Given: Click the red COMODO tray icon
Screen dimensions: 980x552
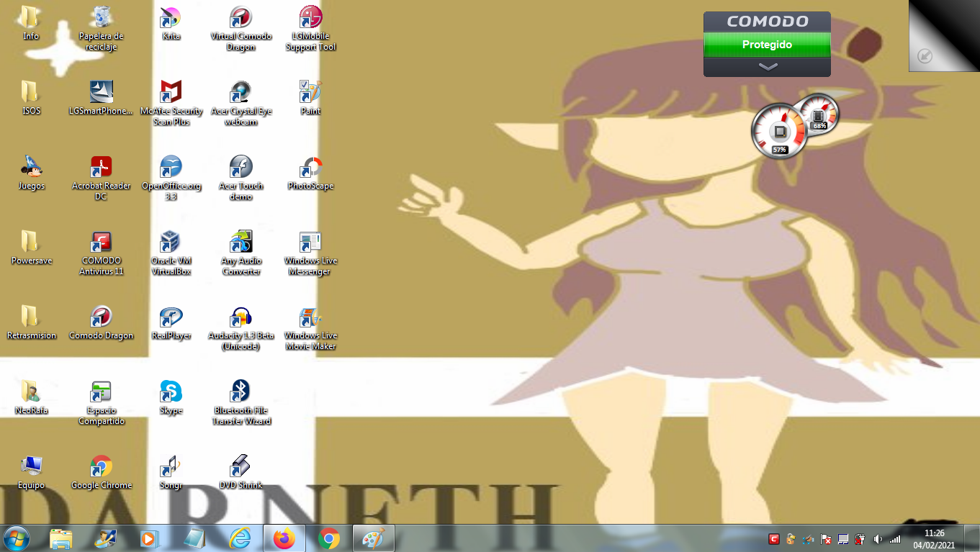Looking at the screenshot, I should pos(774,539).
